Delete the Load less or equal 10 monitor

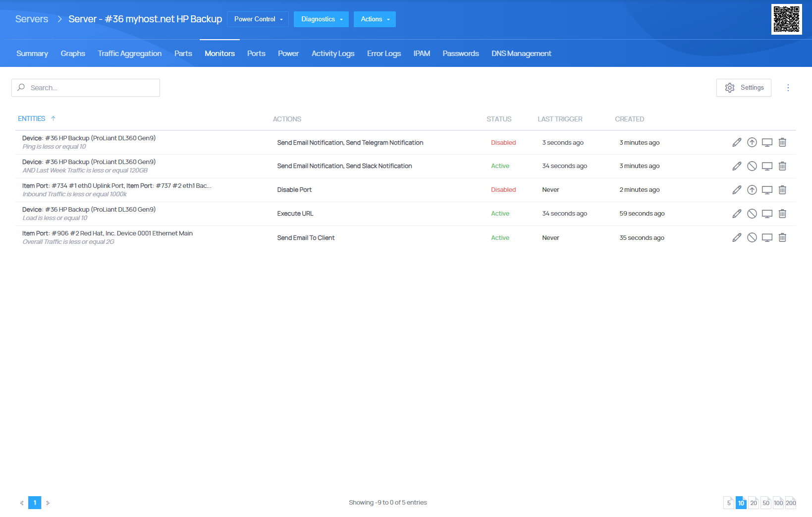782,214
